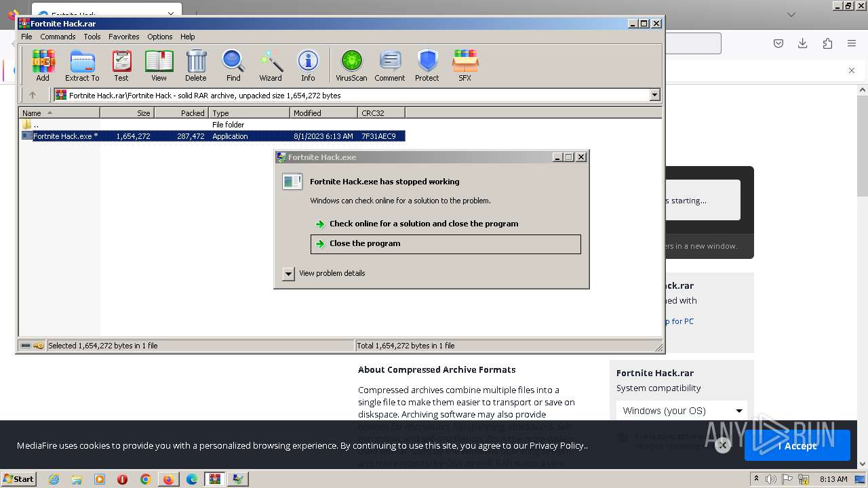This screenshot has width=868, height=488.
Task: Open the Find magnifier icon
Action: coord(233,66)
